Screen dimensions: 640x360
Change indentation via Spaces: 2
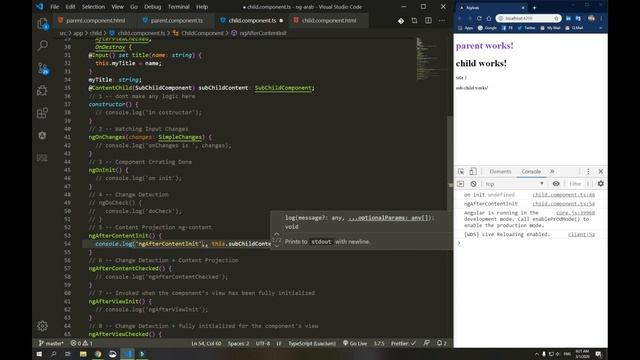click(x=238, y=343)
